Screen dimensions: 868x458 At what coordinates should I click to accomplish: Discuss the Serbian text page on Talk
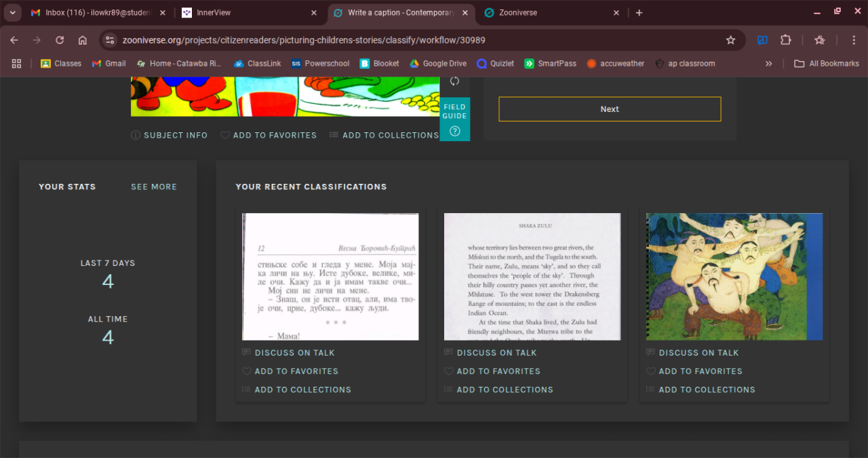click(x=289, y=353)
